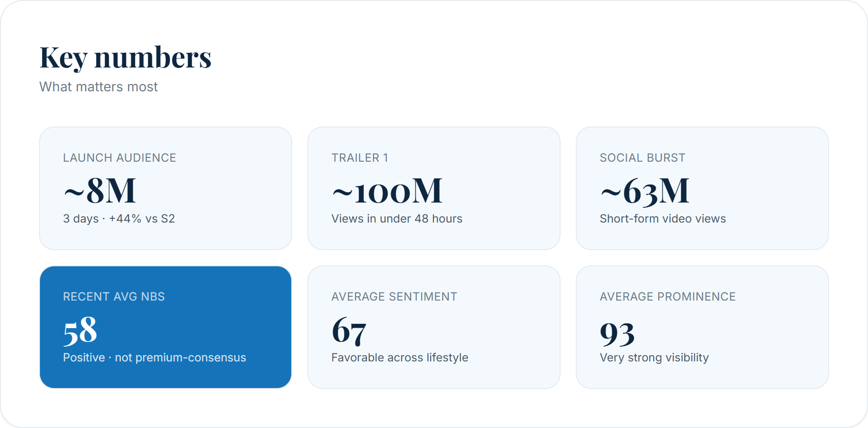Click the AVERAGE SENTIMENT label
The width and height of the screenshot is (868, 428).
click(394, 297)
